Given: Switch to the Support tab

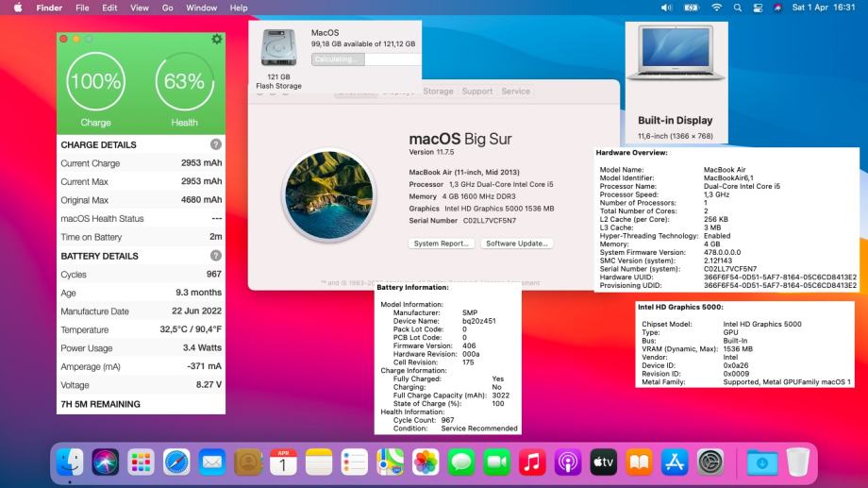Looking at the screenshot, I should (x=476, y=92).
